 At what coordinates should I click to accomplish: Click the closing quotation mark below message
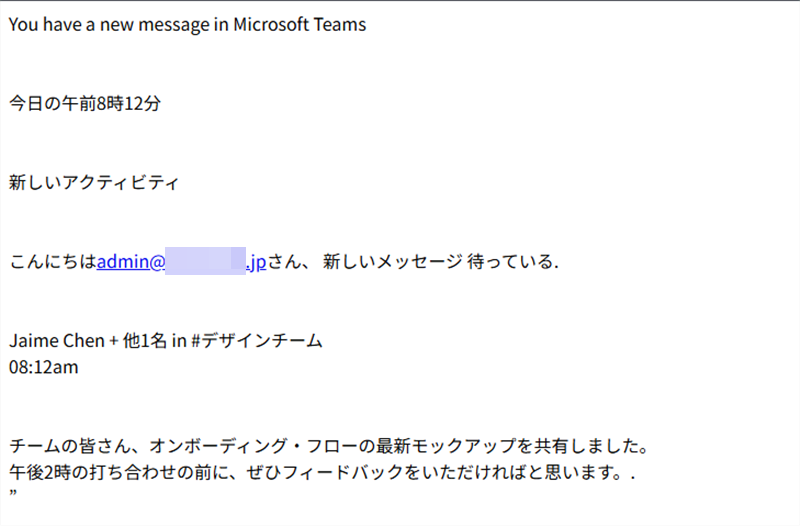(13, 493)
